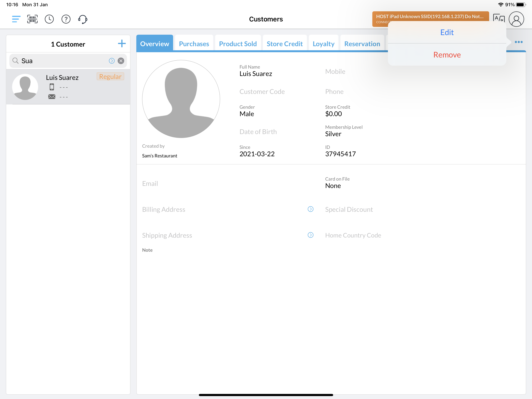Open the hamburger menu icon
The width and height of the screenshot is (532, 399).
[x=16, y=19]
